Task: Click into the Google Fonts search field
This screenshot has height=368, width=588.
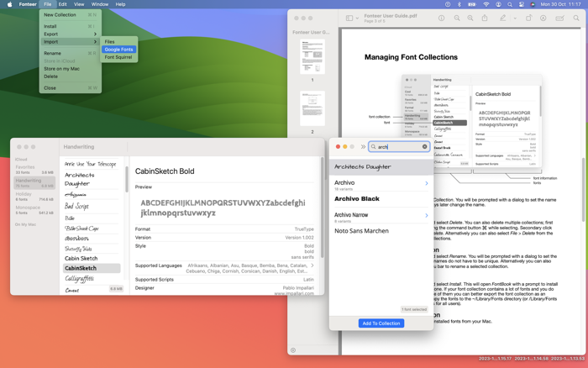Action: [399, 147]
